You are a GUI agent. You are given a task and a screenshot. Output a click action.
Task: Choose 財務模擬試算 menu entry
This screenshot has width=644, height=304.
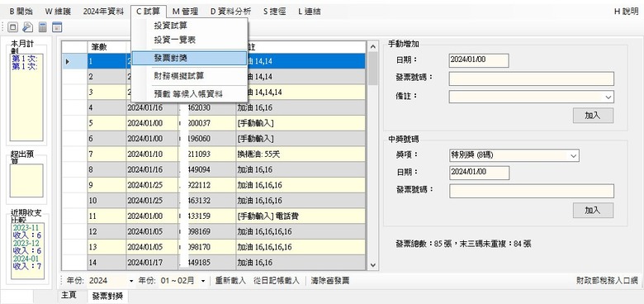pos(189,76)
